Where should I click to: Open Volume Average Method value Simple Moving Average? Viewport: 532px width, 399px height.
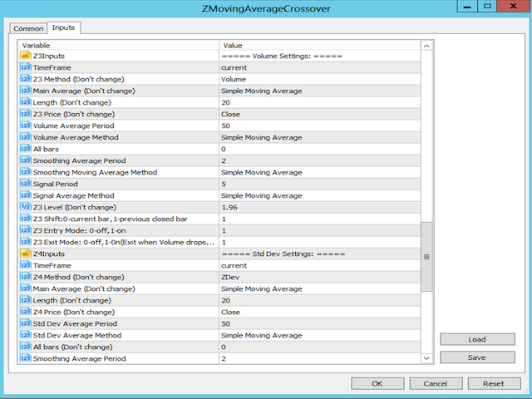320,137
